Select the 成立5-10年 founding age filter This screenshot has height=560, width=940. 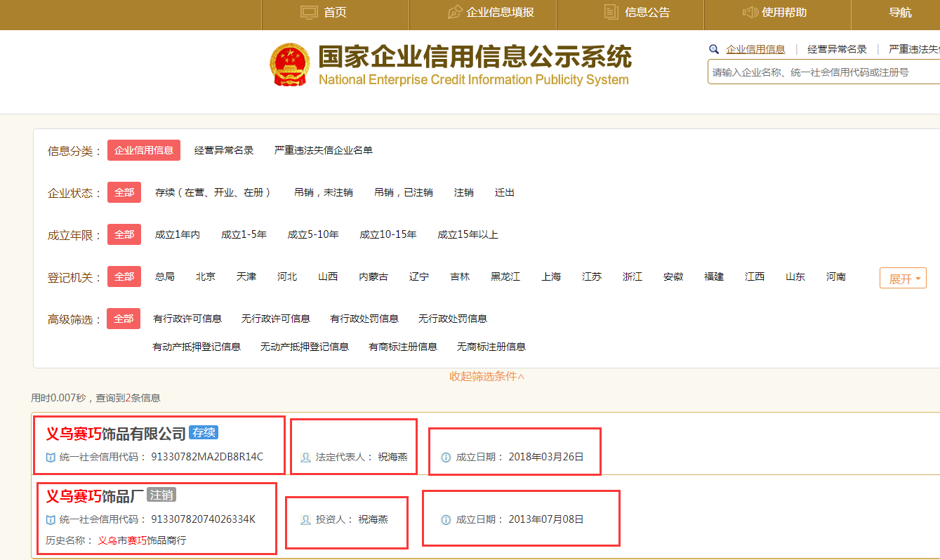pyautogui.click(x=312, y=234)
